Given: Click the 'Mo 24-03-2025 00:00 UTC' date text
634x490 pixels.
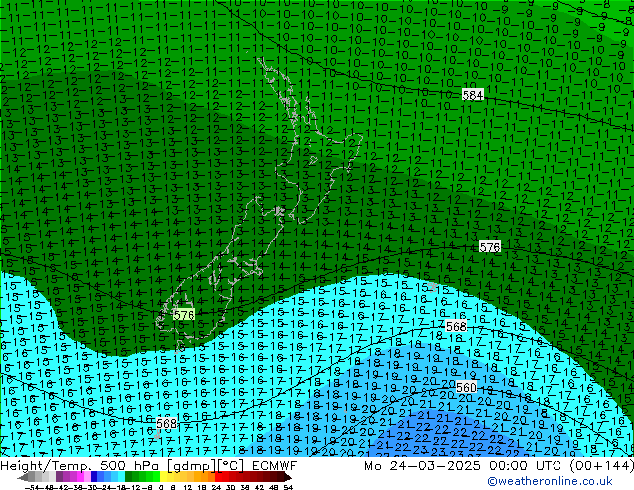Looking at the screenshot, I should (462, 466).
